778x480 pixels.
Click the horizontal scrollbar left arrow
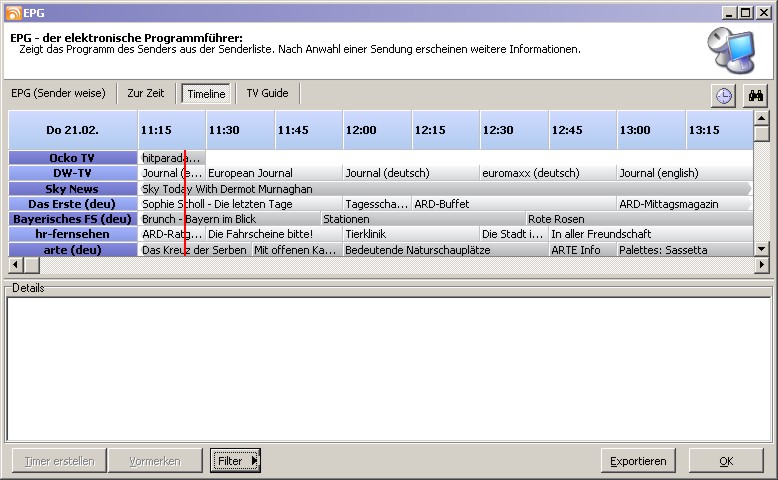tap(15, 265)
